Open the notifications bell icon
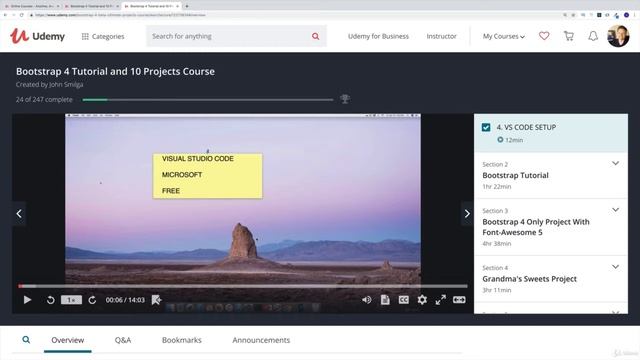 [593, 36]
